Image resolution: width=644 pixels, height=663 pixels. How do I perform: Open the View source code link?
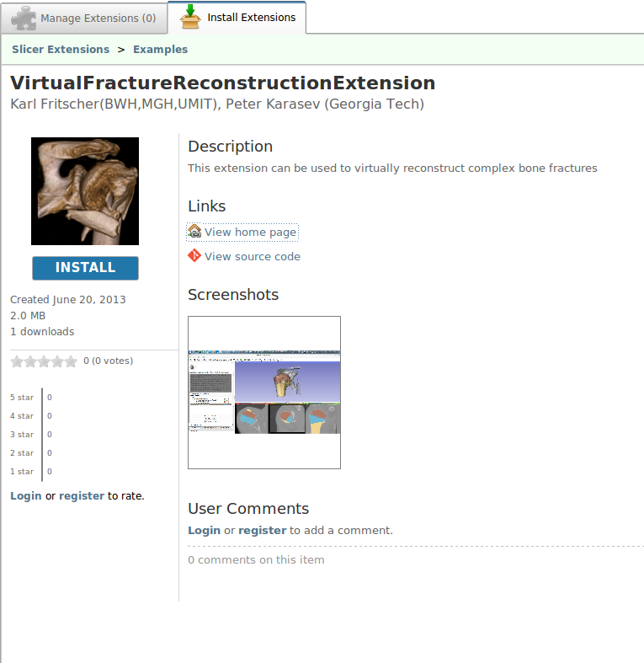252,256
